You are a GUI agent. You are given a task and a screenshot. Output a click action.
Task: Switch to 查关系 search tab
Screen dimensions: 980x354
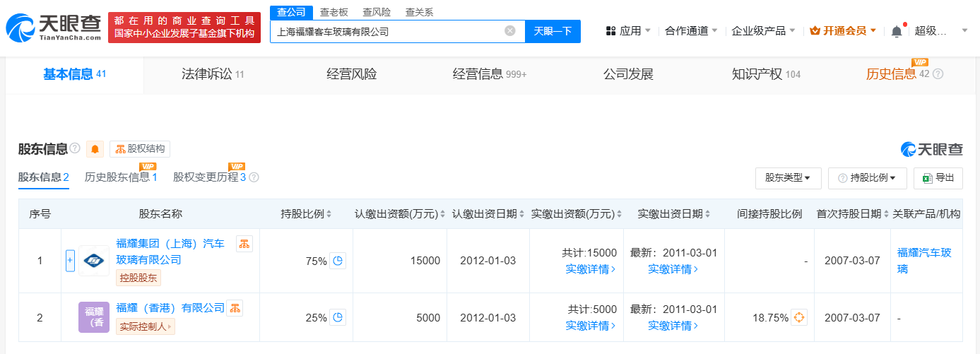pyautogui.click(x=420, y=12)
